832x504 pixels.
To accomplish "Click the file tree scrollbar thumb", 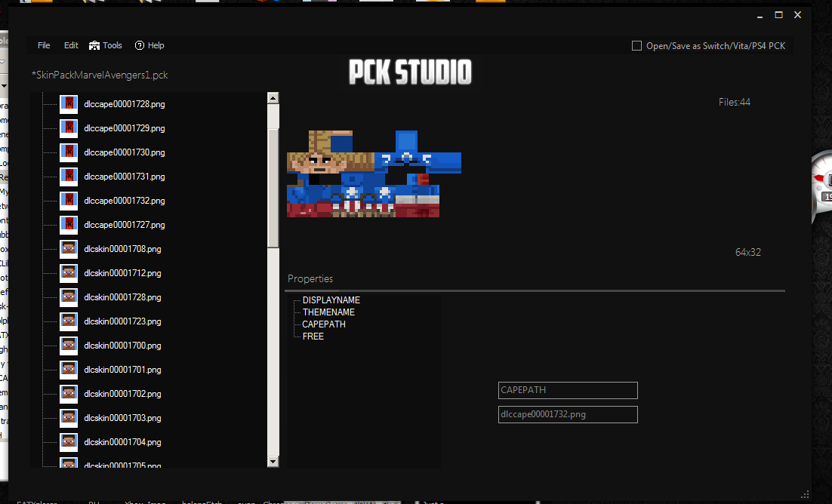I will coord(273,189).
